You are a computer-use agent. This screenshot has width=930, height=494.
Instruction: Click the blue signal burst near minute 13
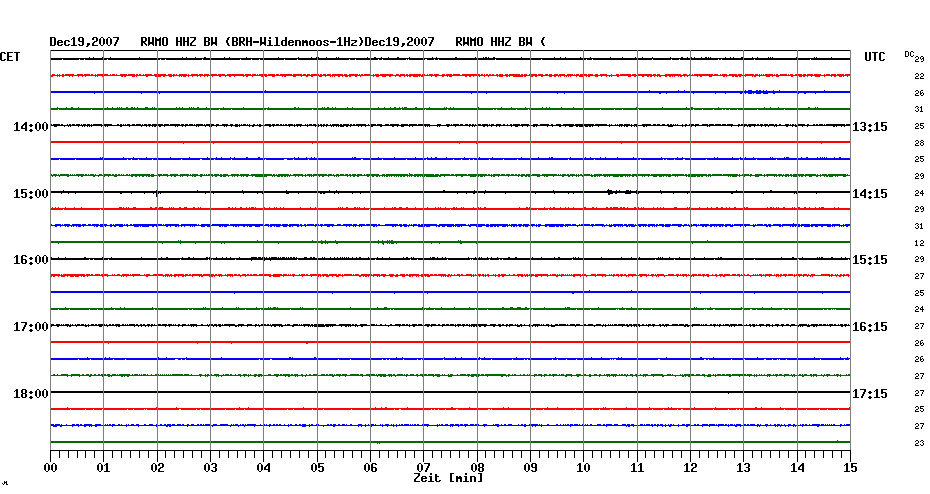(759, 92)
